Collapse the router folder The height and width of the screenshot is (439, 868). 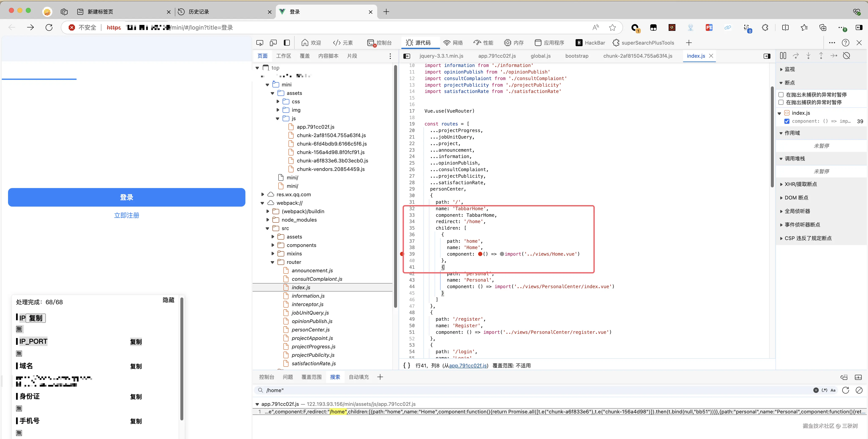pyautogui.click(x=273, y=262)
